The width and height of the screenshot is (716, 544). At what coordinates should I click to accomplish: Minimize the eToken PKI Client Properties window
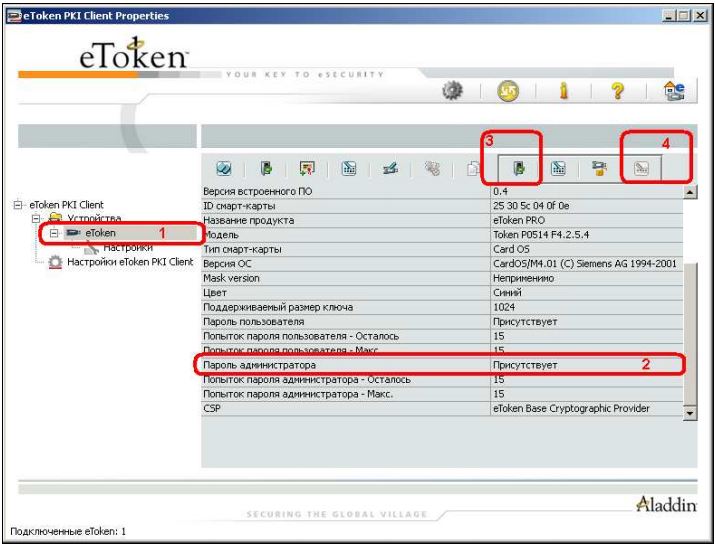669,16
